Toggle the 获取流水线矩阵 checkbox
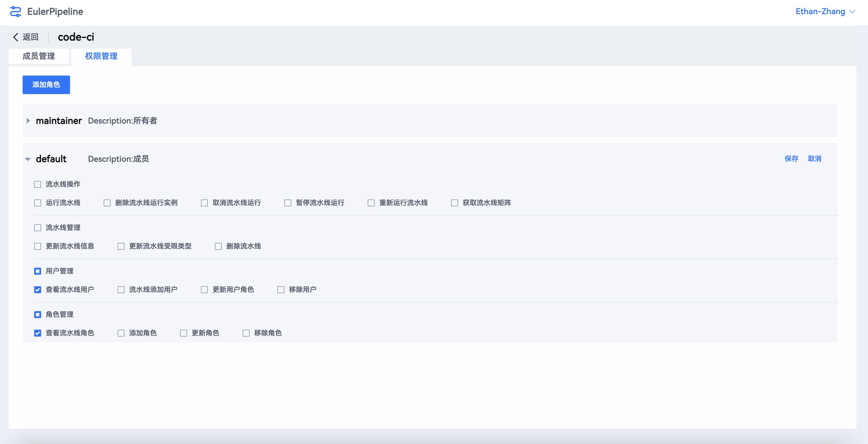 pos(454,203)
